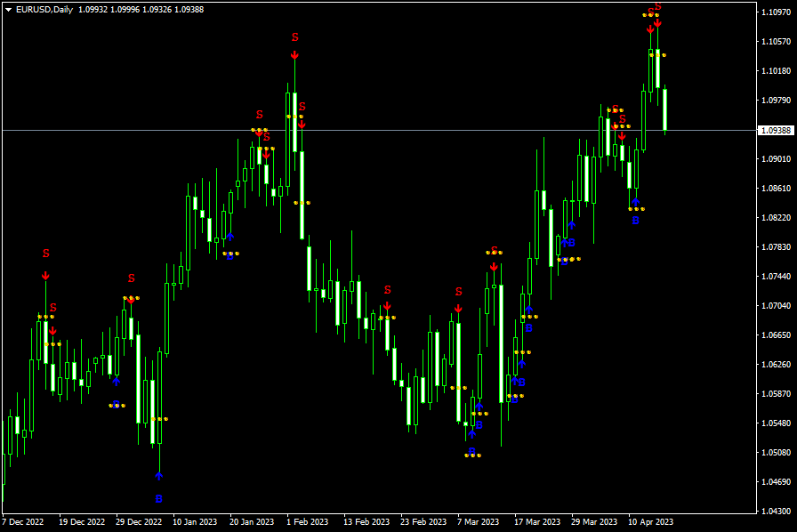Click the 1.09790 price axis label

point(777,101)
